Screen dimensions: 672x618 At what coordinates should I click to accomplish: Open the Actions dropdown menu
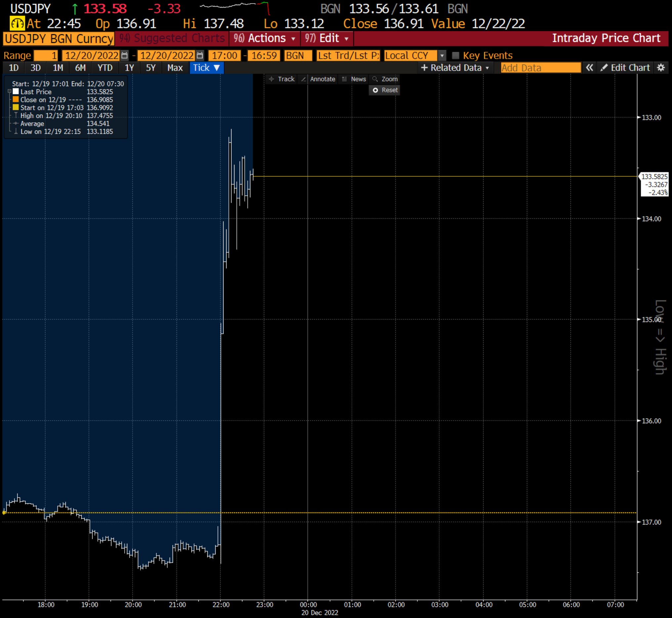coord(264,38)
